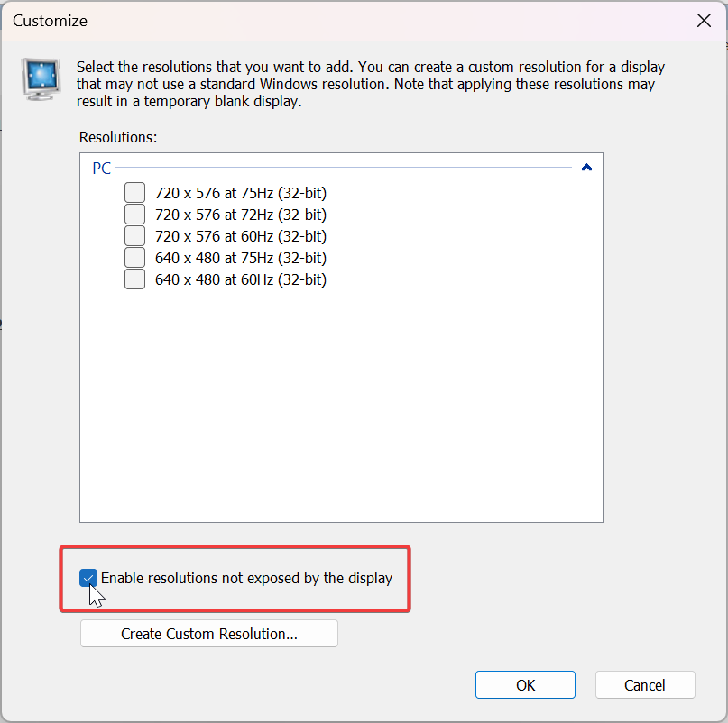The width and height of the screenshot is (728, 723).
Task: Open Create Custom Resolution dialog
Action: coord(209,634)
